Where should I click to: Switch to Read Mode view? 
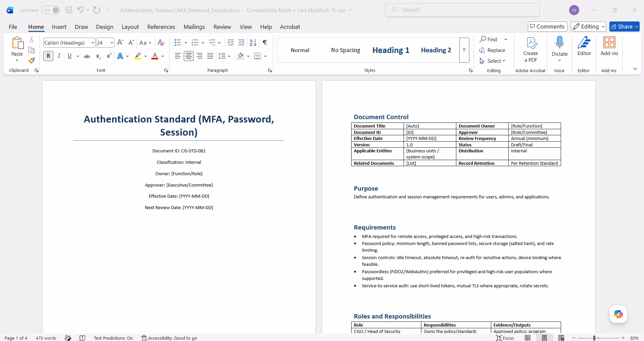tap(528, 338)
